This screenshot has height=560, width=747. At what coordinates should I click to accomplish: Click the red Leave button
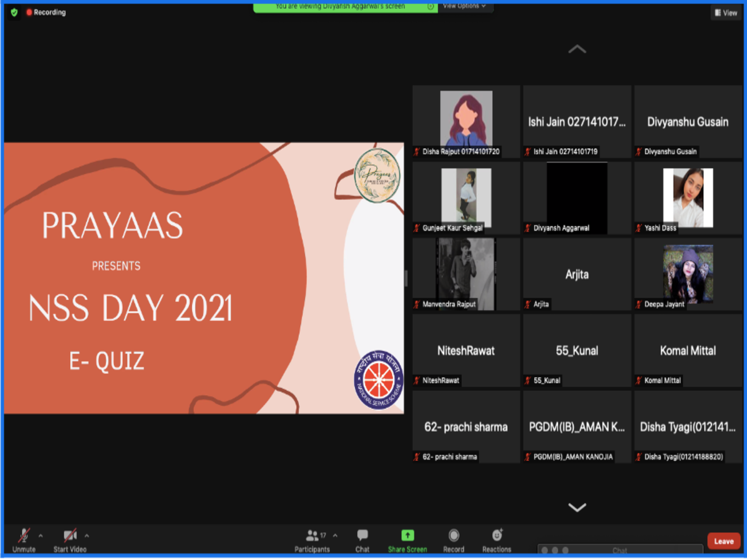coord(724,541)
